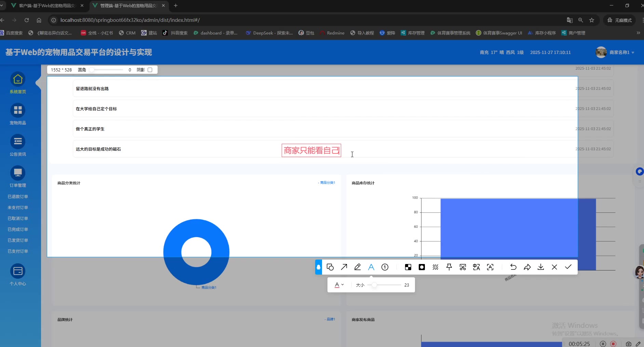The width and height of the screenshot is (644, 347).
Task: Open 已退款订单 in the sidebar
Action: [x=18, y=197]
